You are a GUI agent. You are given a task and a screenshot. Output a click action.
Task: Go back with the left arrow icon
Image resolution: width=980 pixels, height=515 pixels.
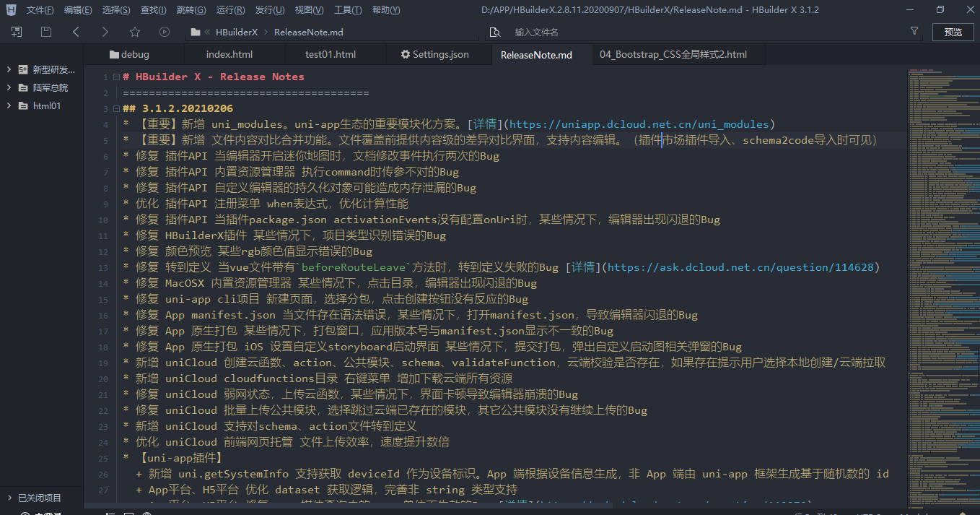(76, 32)
